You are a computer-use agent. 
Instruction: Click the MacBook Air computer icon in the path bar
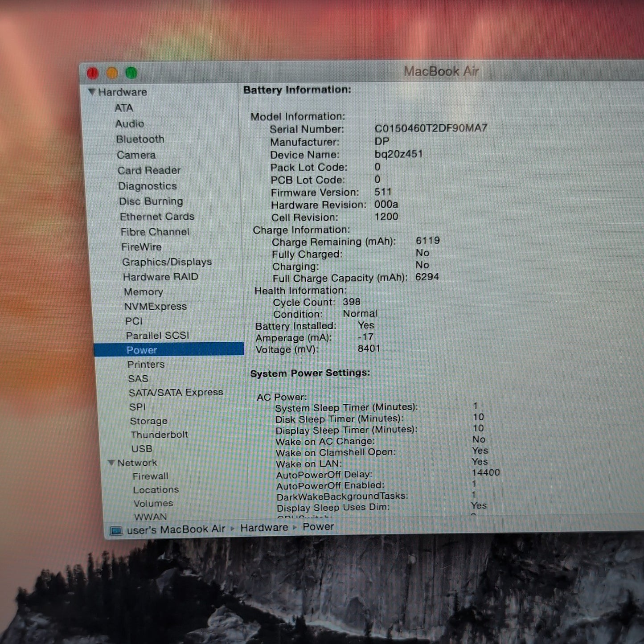coord(116,530)
